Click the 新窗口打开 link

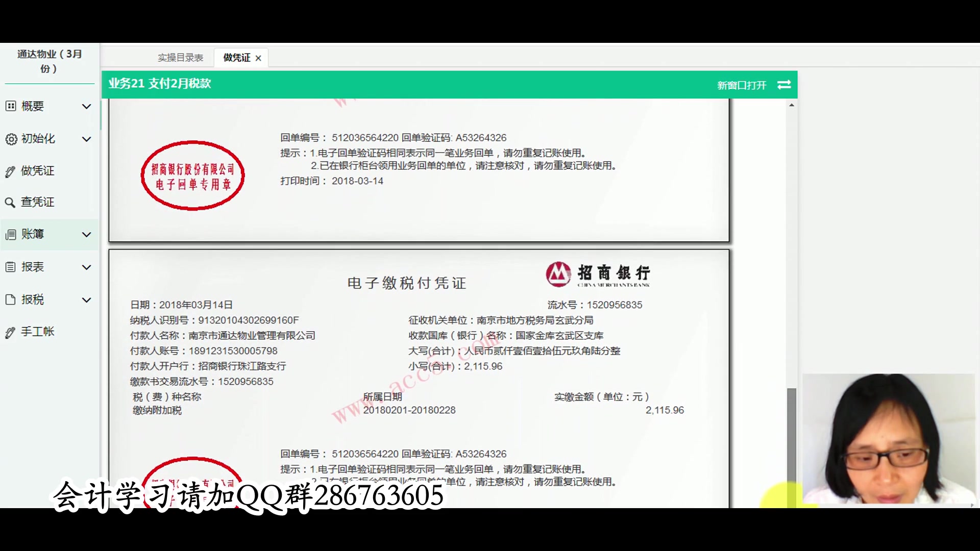click(x=741, y=85)
